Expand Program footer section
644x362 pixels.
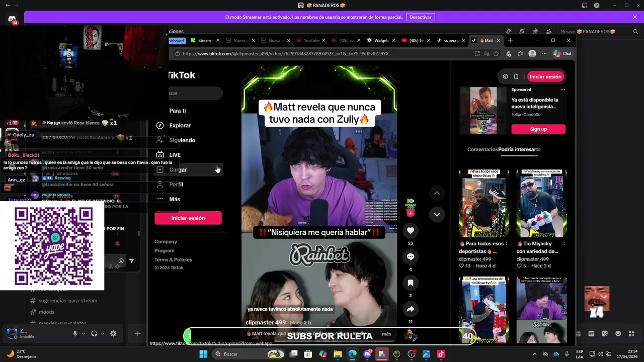[165, 251]
